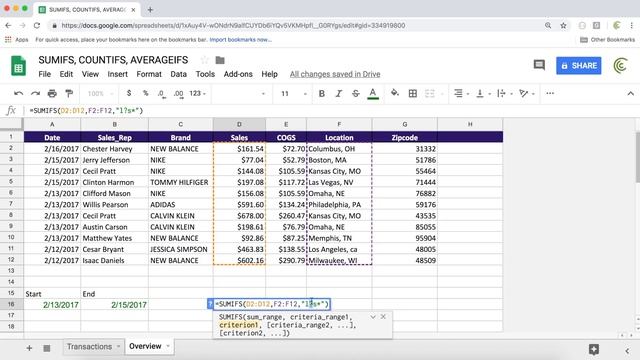The image size is (640, 360).
Task: Open a new browser tab
Action: pyautogui.click(x=150, y=9)
